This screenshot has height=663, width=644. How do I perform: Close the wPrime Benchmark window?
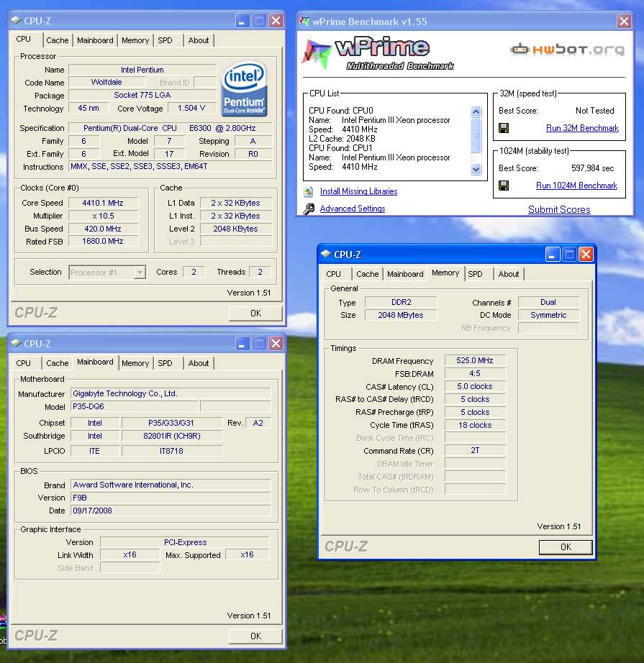[x=624, y=21]
